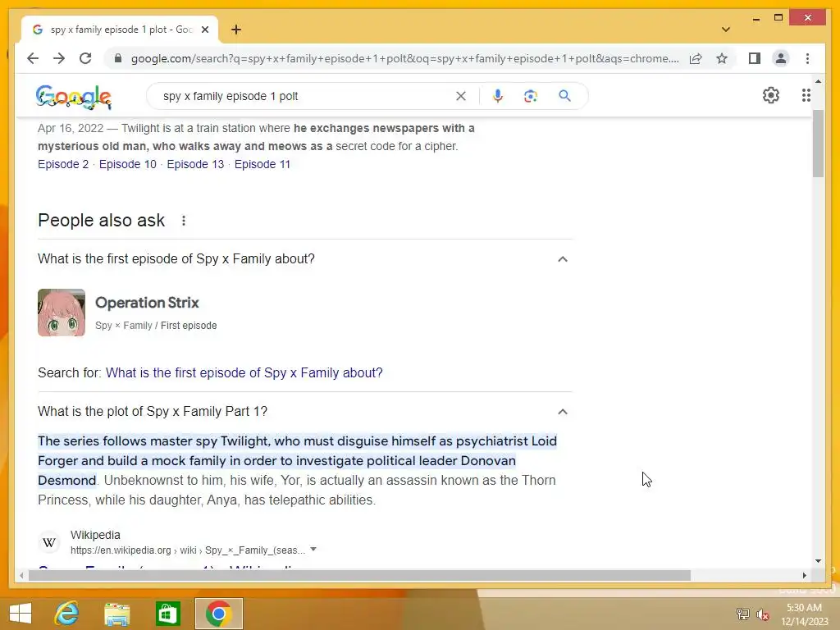Viewport: 840px width, 630px height.
Task: Click the scroll down arrow
Action: (x=818, y=561)
